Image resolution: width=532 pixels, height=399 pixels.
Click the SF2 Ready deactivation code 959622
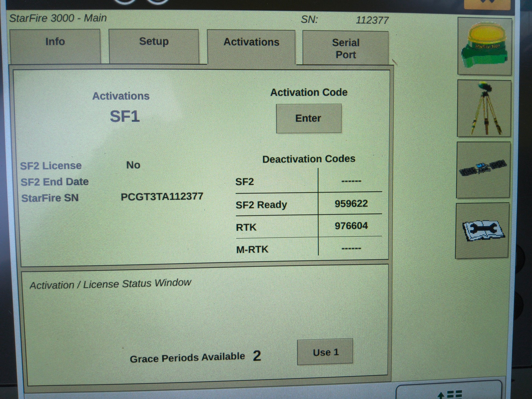pos(351,204)
